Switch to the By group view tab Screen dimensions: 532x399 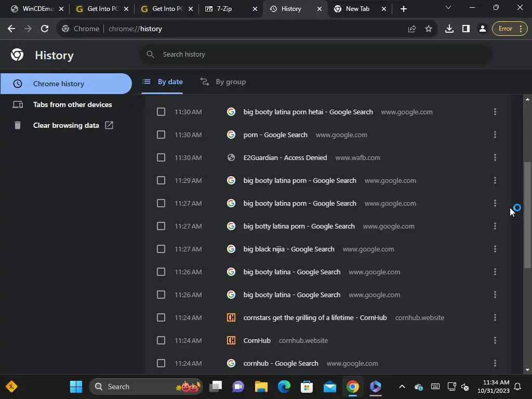(223, 82)
